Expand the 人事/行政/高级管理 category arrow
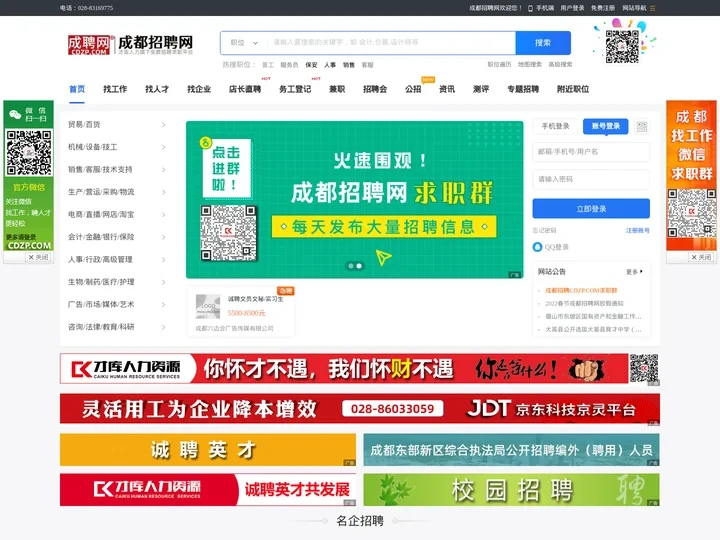This screenshot has width=720, height=540. pos(163,259)
